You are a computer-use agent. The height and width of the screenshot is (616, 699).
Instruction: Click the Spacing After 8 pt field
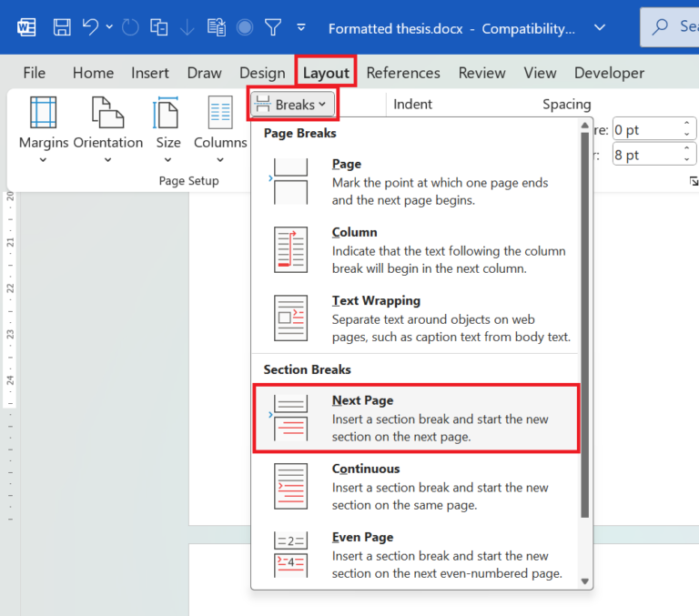point(646,155)
